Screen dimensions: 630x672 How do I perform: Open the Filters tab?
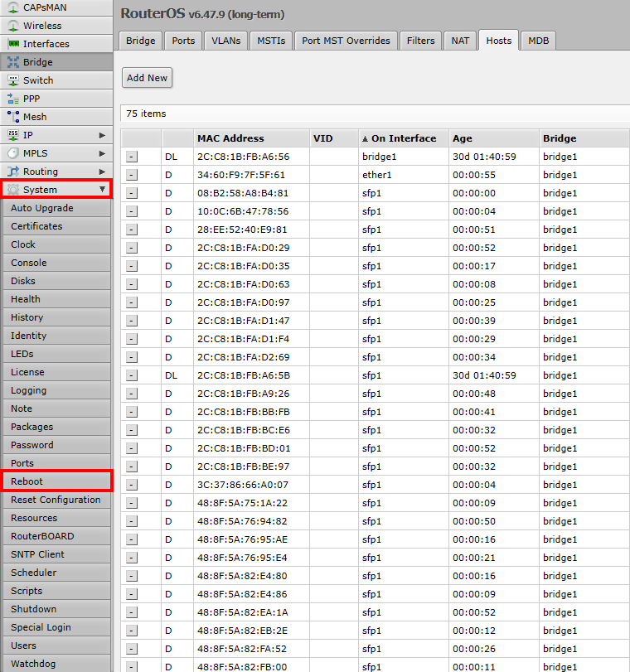tap(420, 41)
